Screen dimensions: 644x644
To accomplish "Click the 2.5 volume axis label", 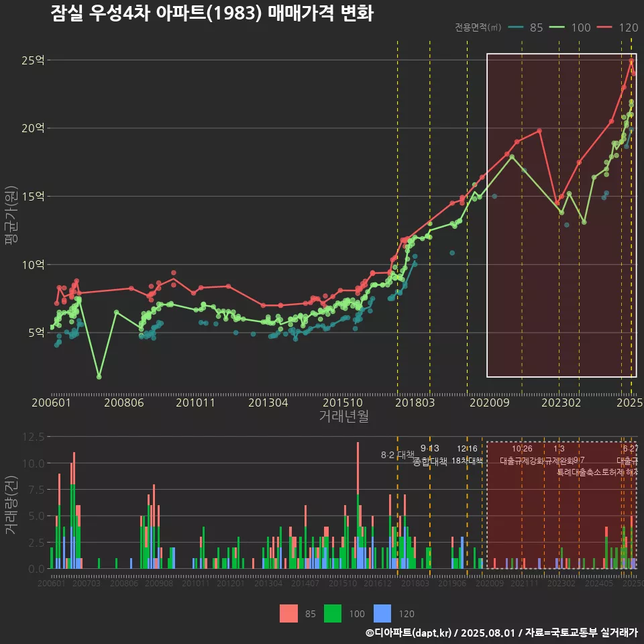I will [x=36, y=543].
